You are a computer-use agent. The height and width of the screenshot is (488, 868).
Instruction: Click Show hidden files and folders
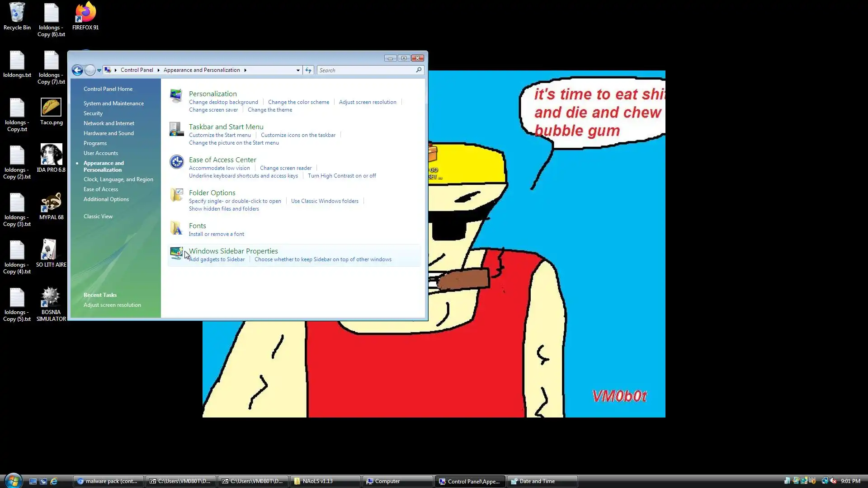[x=224, y=209]
